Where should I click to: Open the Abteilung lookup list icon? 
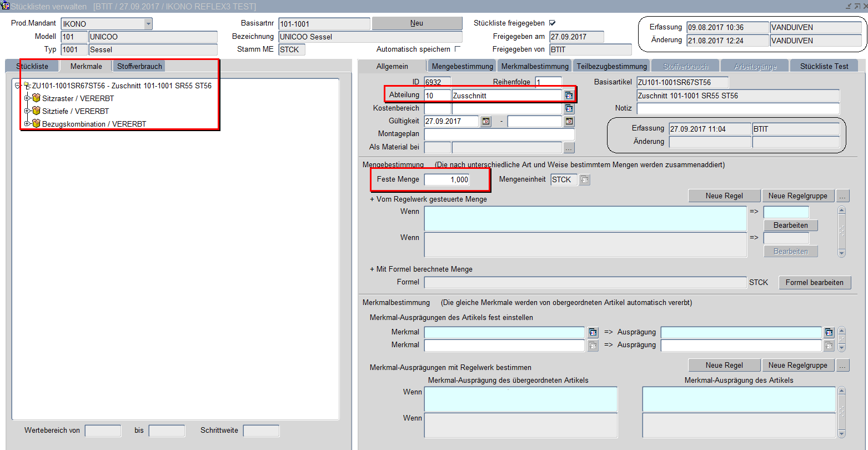click(x=569, y=96)
